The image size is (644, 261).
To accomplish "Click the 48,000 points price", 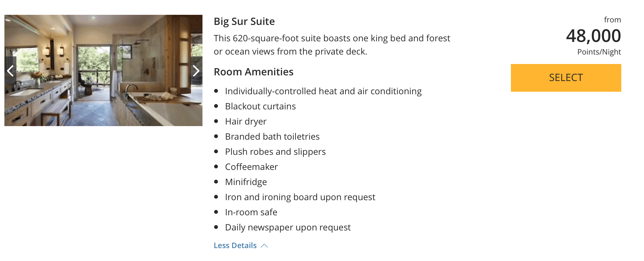I will [x=594, y=36].
